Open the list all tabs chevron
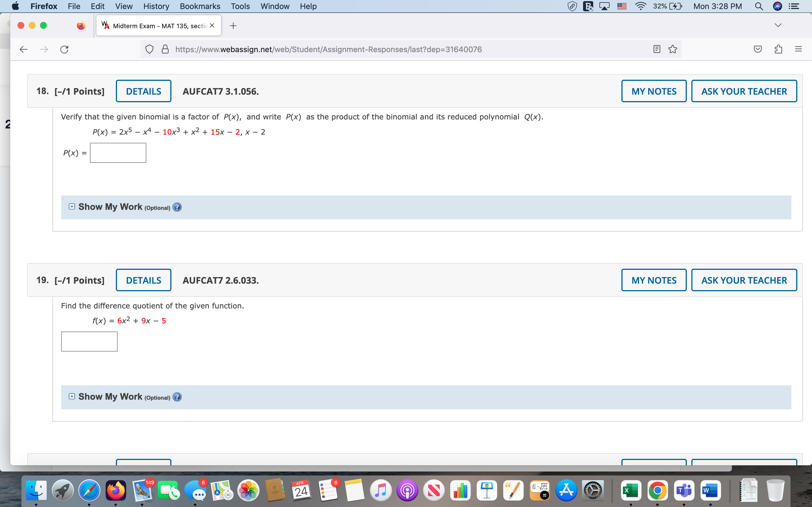Screen dimensions: 812x507 coord(778,25)
